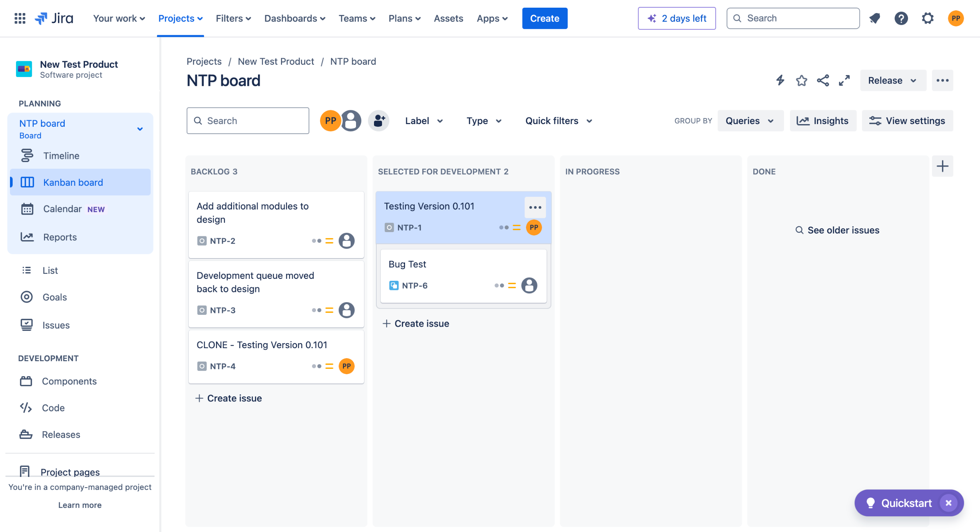980x532 pixels.
Task: Click the share board icon
Action: [823, 80]
